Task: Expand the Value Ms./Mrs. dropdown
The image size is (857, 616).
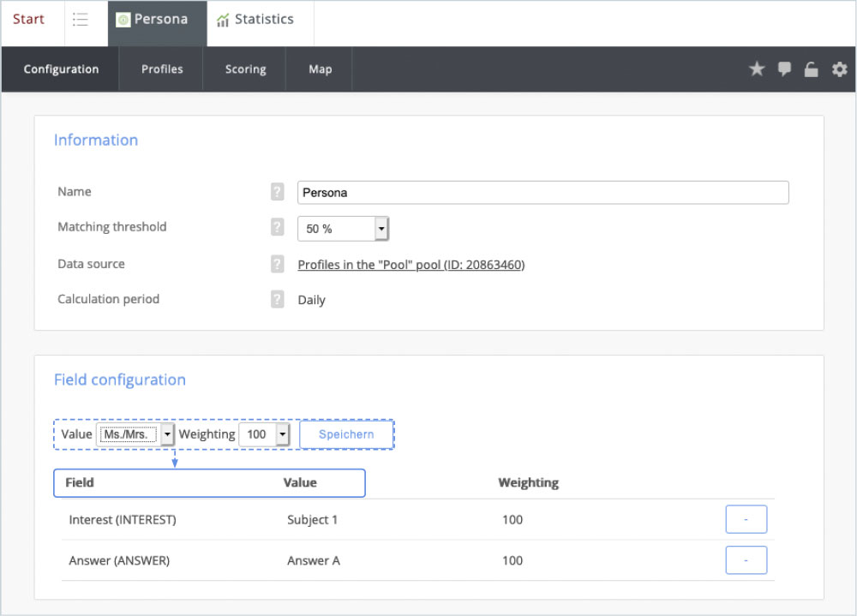Action: click(135, 434)
